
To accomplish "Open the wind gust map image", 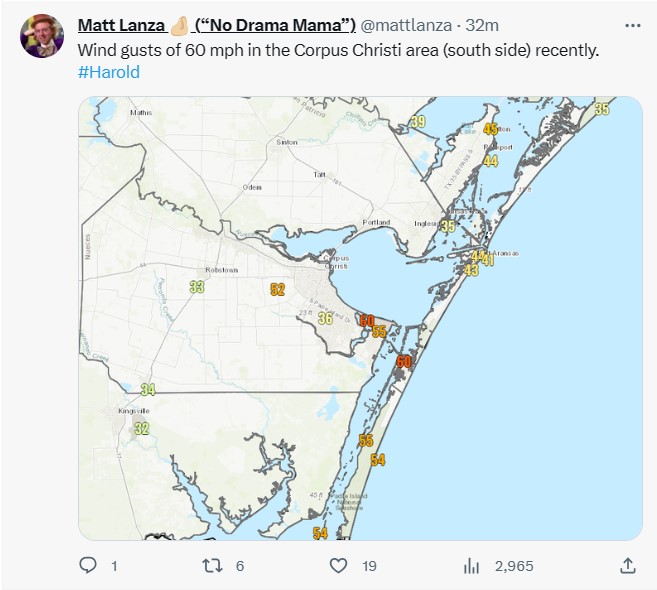I will (360, 318).
